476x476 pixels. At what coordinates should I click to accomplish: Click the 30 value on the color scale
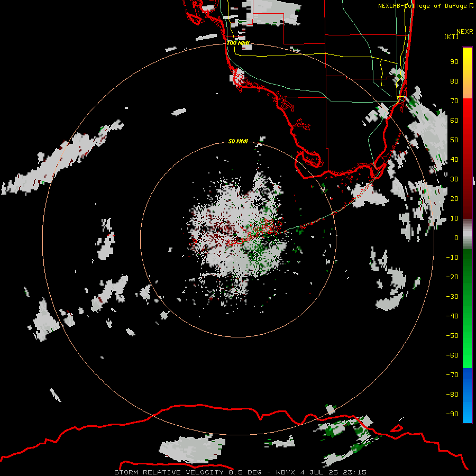tap(454, 179)
